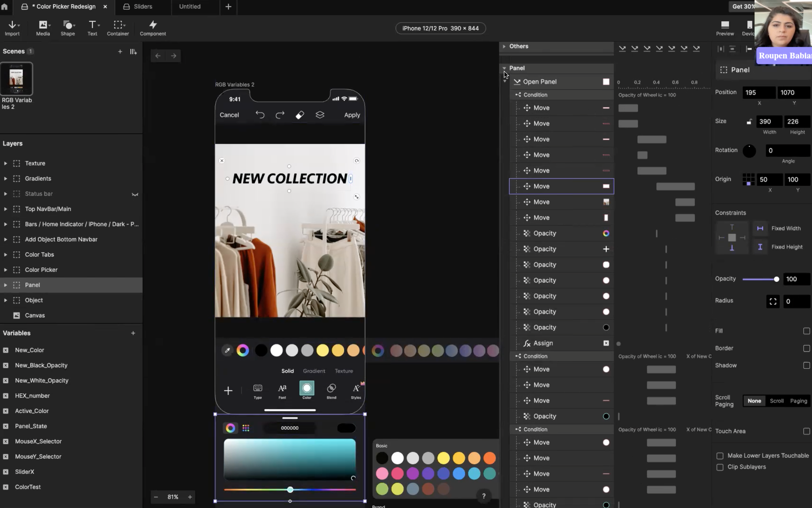812x508 pixels.
Task: Expand the Others trigger group
Action: tap(504, 46)
